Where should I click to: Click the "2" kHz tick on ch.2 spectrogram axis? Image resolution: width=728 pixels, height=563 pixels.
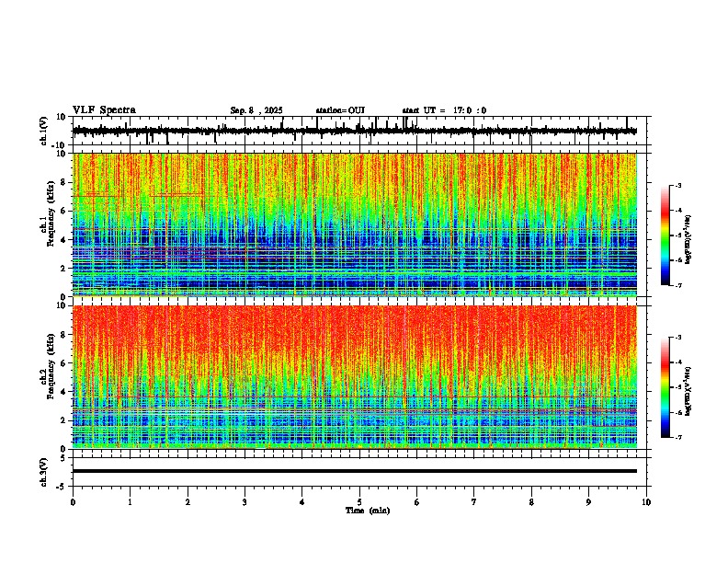tap(63, 420)
